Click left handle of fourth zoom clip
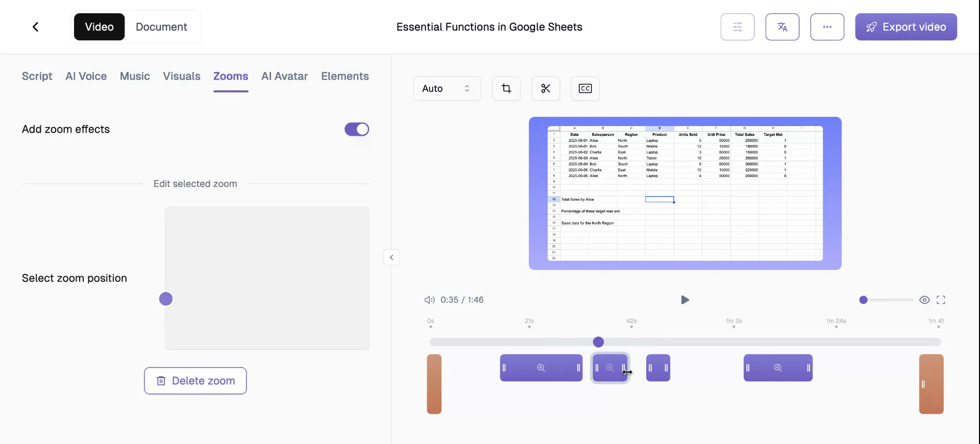980x444 pixels. pyautogui.click(x=748, y=367)
